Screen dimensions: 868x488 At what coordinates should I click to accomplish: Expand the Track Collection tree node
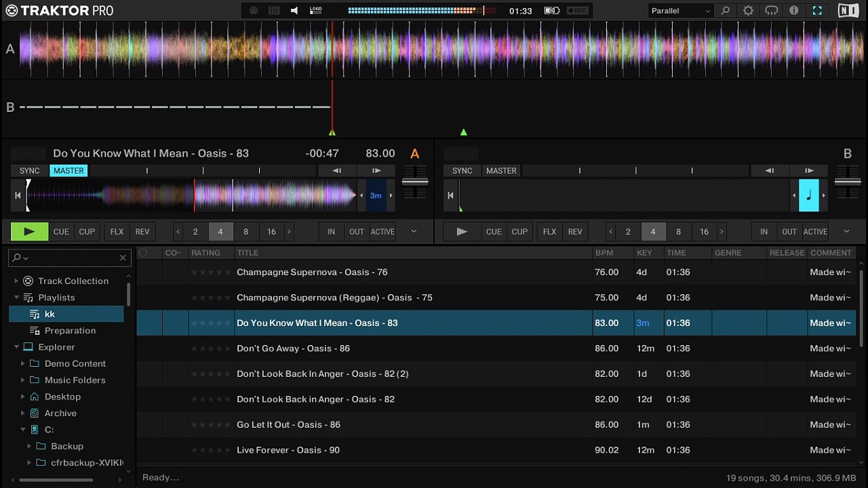(x=16, y=281)
